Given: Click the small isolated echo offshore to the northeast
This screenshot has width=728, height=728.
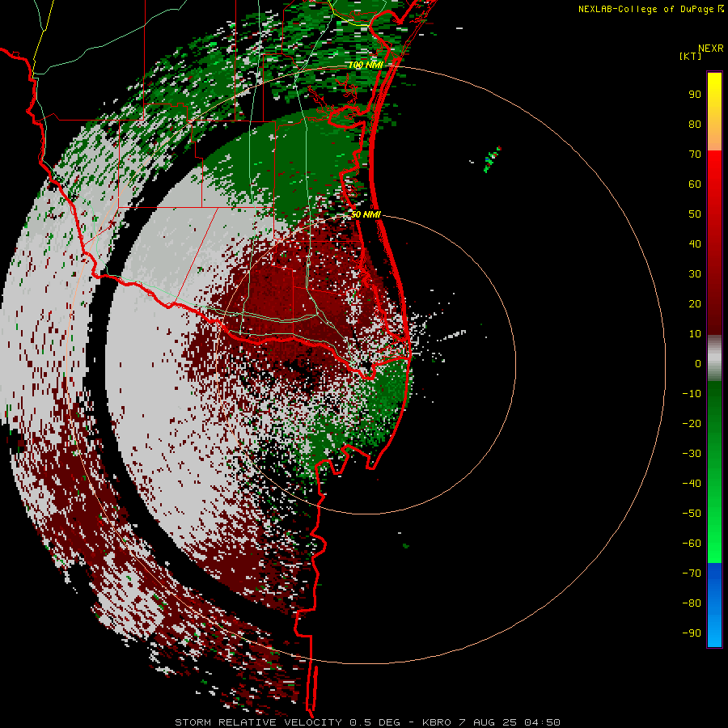Looking at the screenshot, I should pyautogui.click(x=492, y=159).
